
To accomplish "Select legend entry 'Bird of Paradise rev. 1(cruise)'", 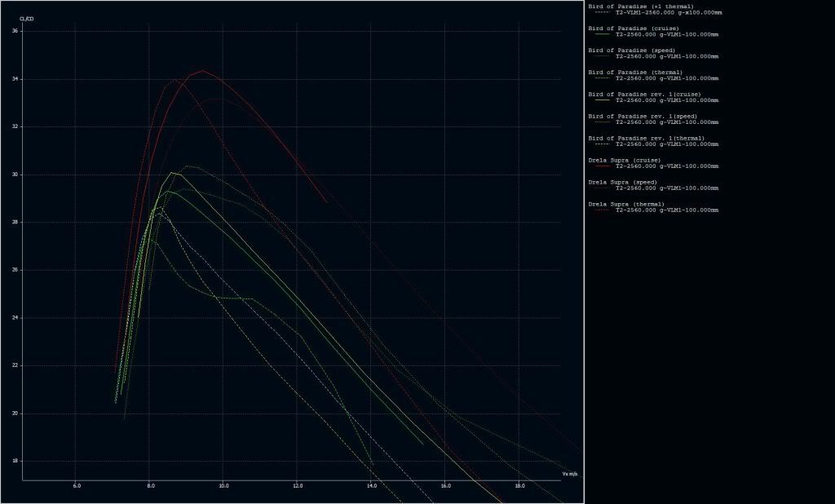I will tap(644, 95).
